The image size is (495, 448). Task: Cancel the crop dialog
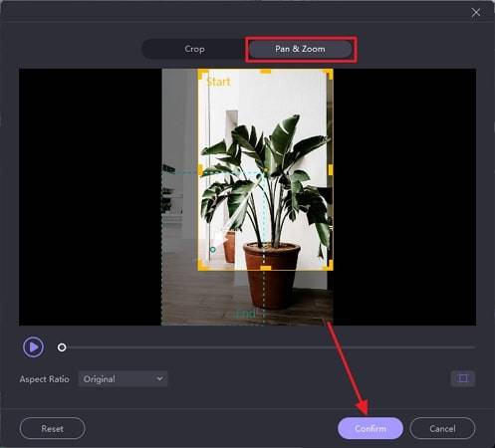pyautogui.click(x=442, y=428)
